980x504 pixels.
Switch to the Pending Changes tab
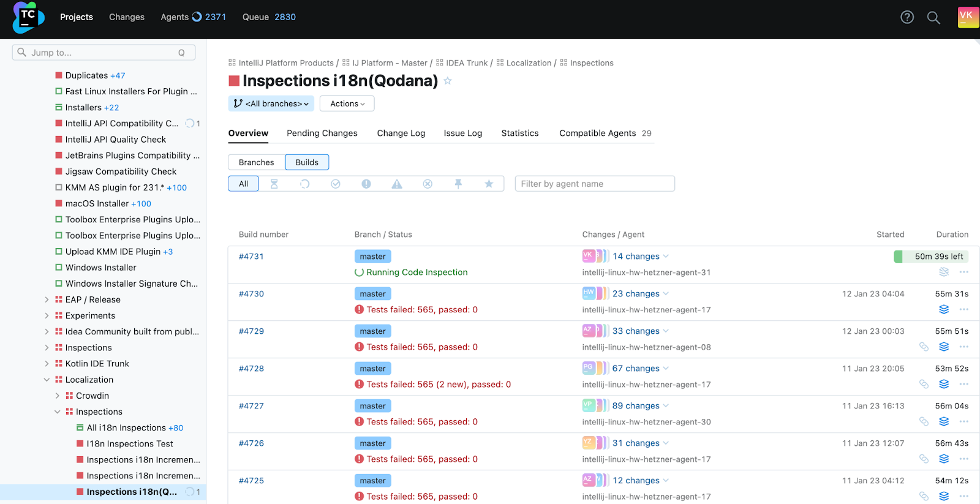(x=322, y=133)
